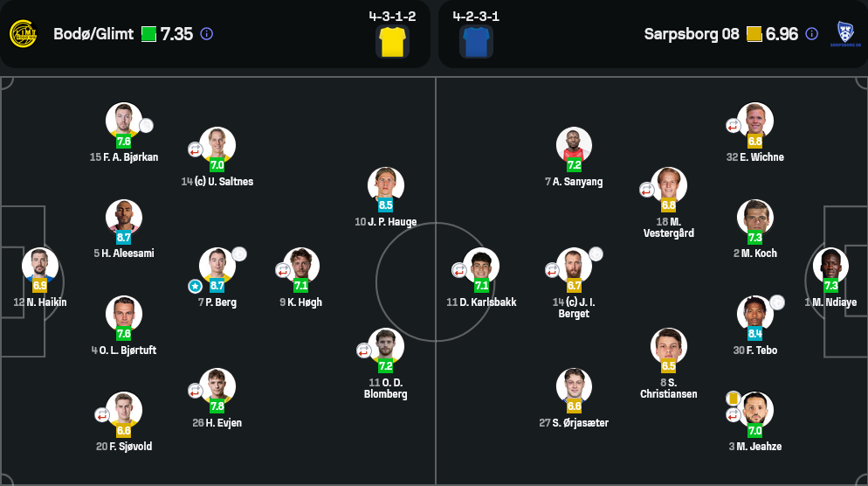Click yellow card icon next to M. Jeahze

tap(733, 398)
